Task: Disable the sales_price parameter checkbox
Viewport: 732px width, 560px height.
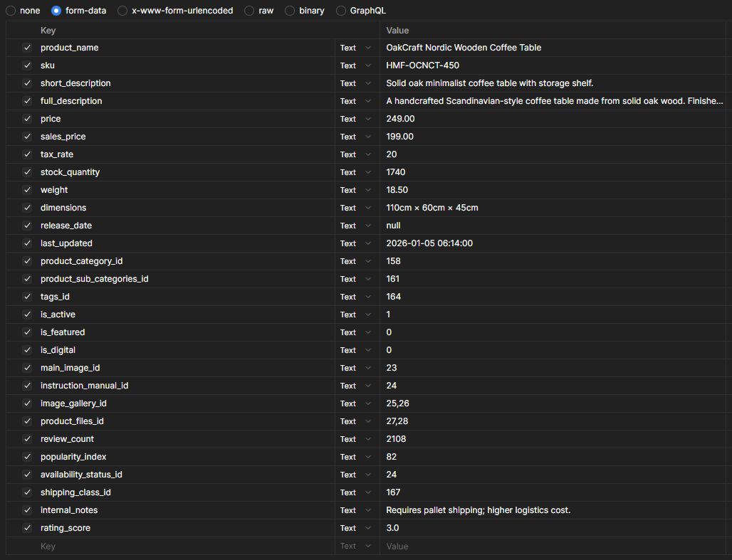Action: point(27,137)
